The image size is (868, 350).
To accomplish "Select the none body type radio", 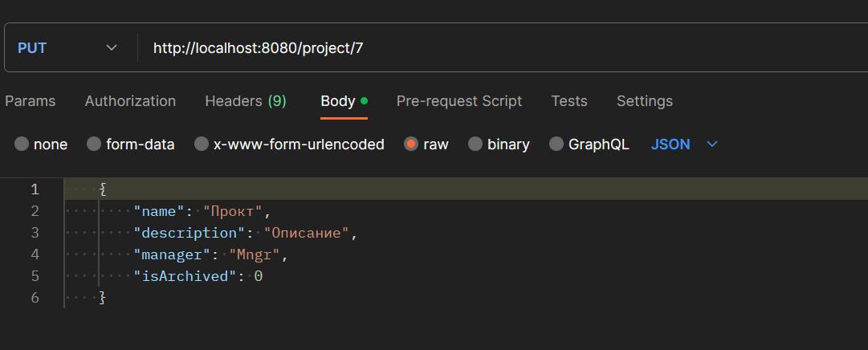I will (x=22, y=144).
